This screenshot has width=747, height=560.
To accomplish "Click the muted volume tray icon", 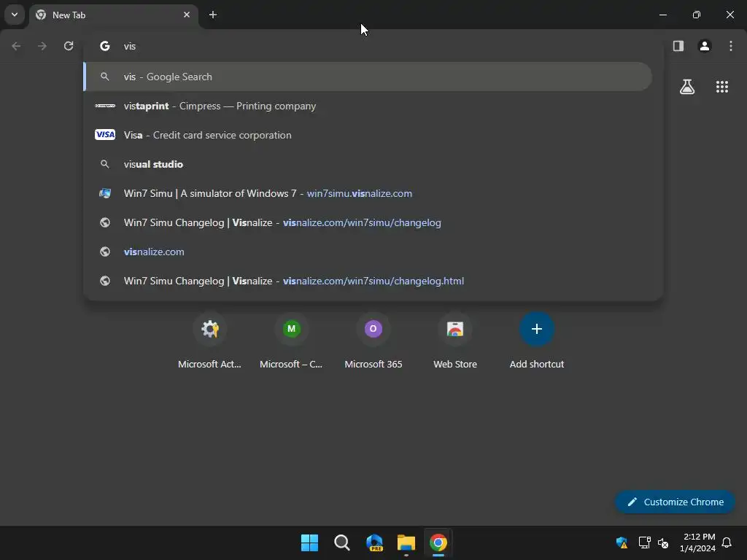I will [x=662, y=542].
